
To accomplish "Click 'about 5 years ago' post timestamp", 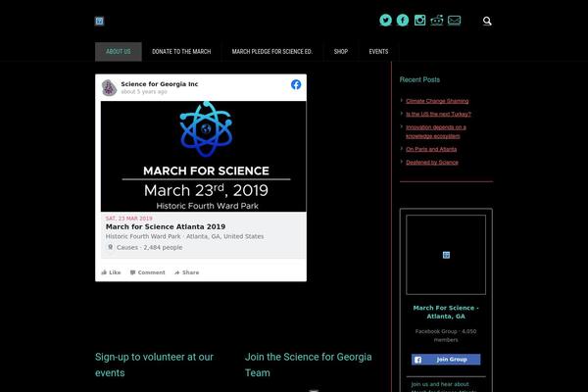I will [144, 92].
